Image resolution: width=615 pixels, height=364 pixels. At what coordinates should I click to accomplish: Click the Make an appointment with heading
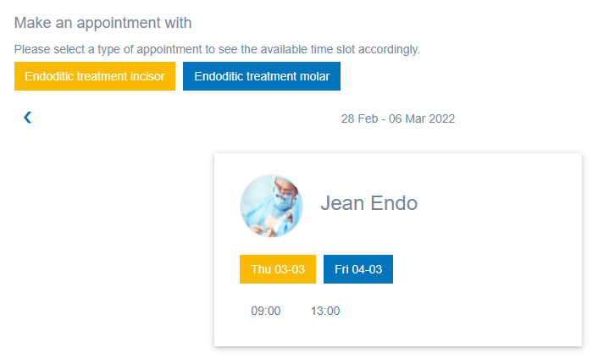coord(102,23)
